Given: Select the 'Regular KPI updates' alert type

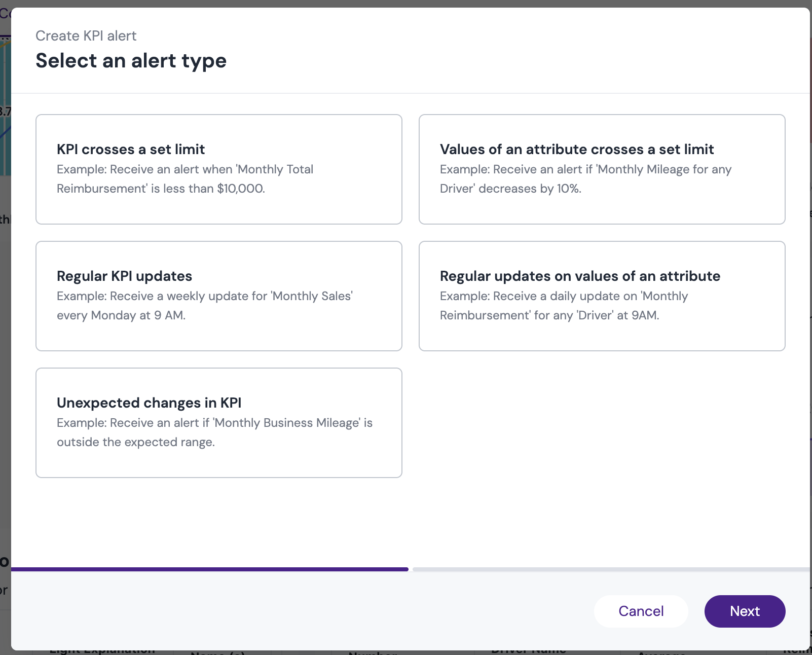Looking at the screenshot, I should [x=219, y=296].
